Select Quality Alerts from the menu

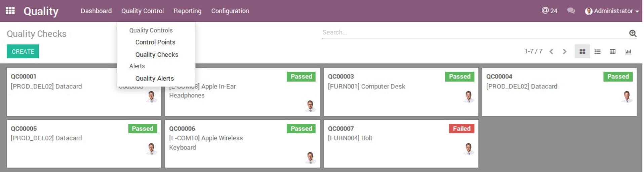pos(155,78)
